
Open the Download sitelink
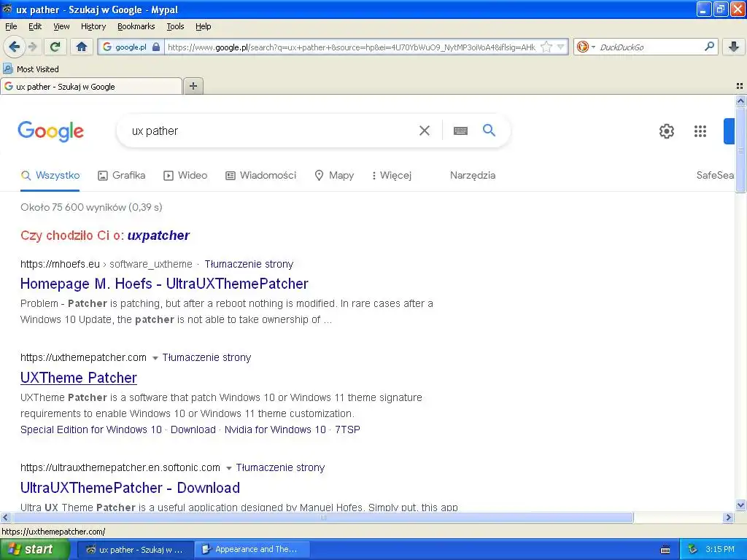coord(193,429)
